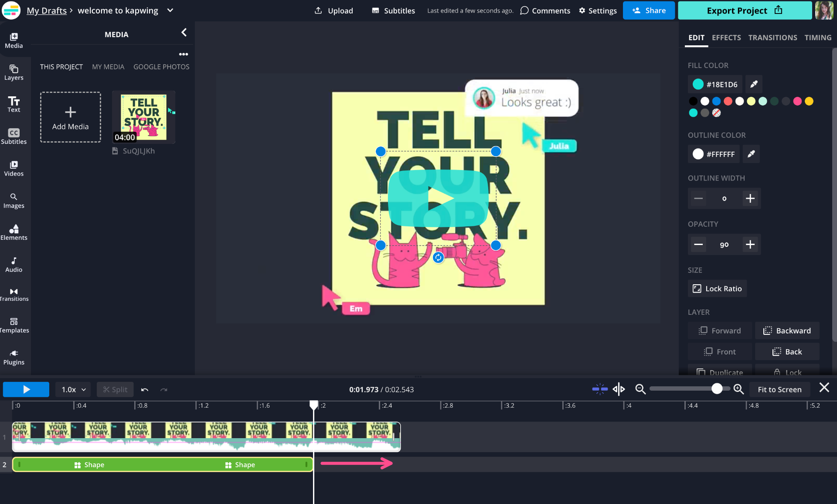Open the 1.0x playback speed dropdown
Image resolution: width=837 pixels, height=504 pixels.
pyautogui.click(x=73, y=389)
